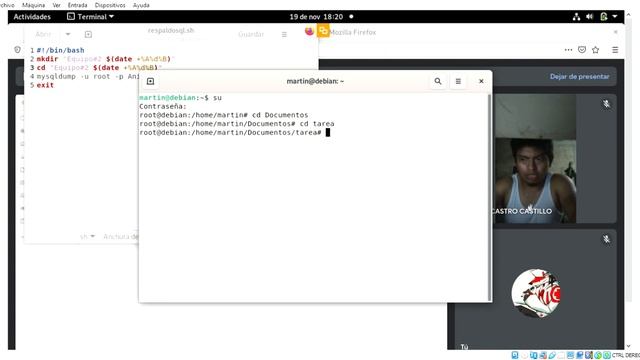
Task: Bookmark this page with the star icon
Action: tap(596, 50)
